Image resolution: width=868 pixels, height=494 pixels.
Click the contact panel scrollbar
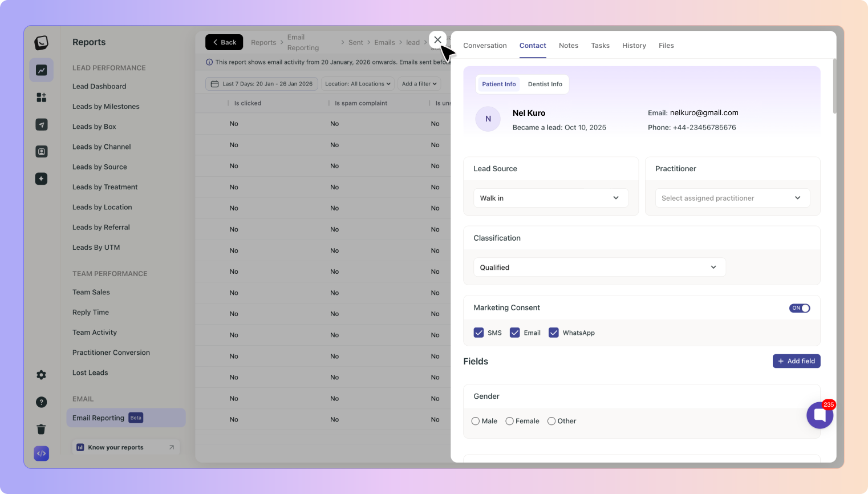pos(834,86)
